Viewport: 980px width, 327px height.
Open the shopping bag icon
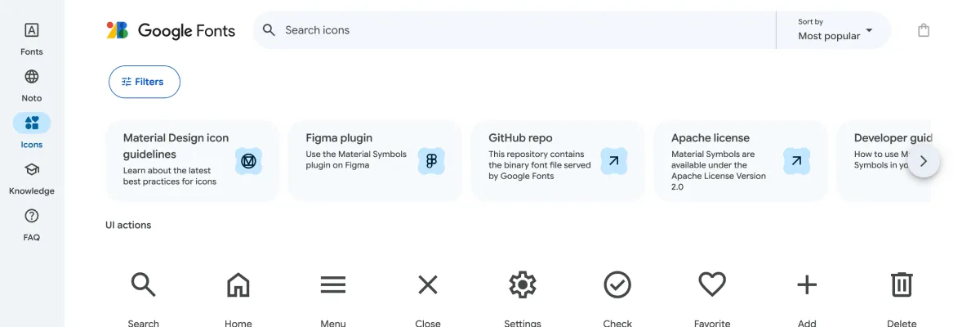[x=924, y=30]
